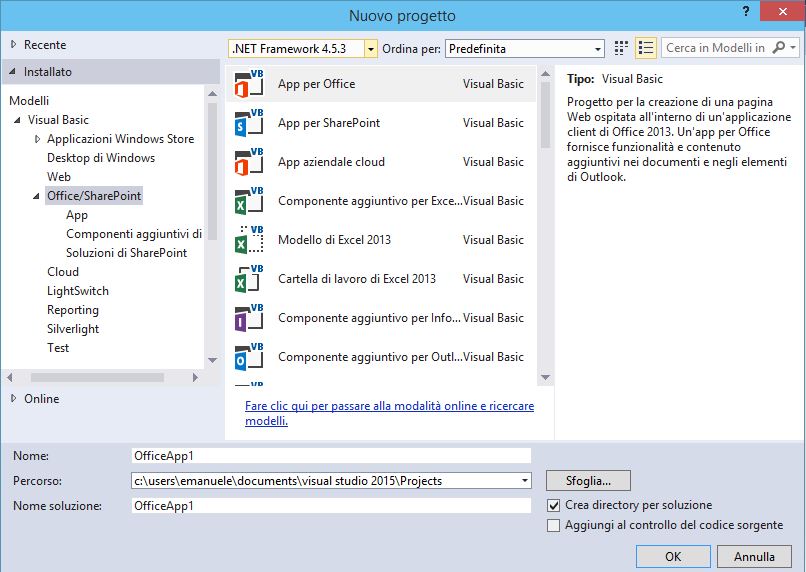Select the LightSwitch category

tap(78, 291)
